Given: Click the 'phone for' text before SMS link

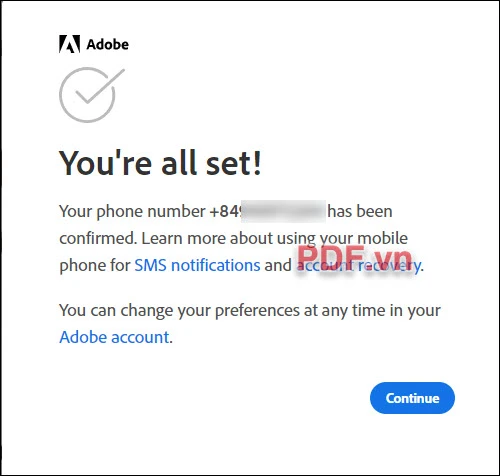Looking at the screenshot, I should 95,266.
